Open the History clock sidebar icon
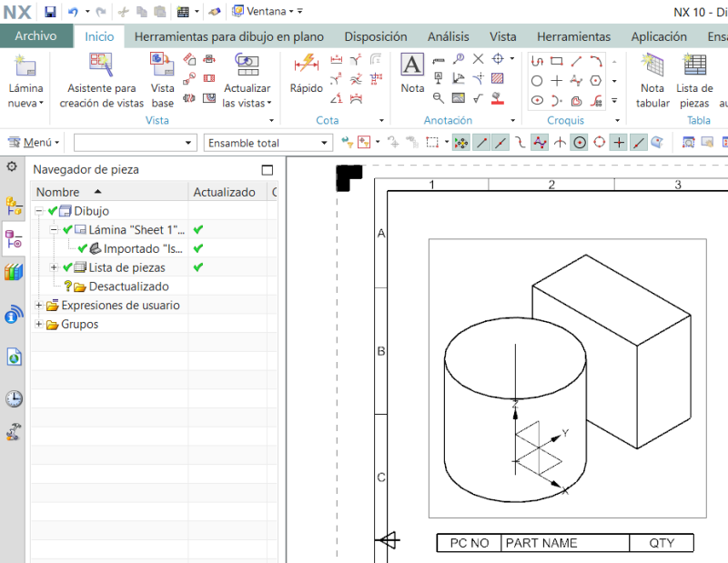Image resolution: width=728 pixels, height=563 pixels. tap(14, 398)
